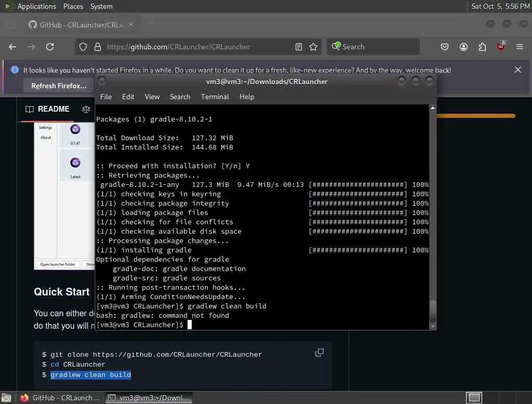The height and width of the screenshot is (404, 532).
Task: Switch to GitHub Firefox window in taskbar
Action: coord(60,398)
